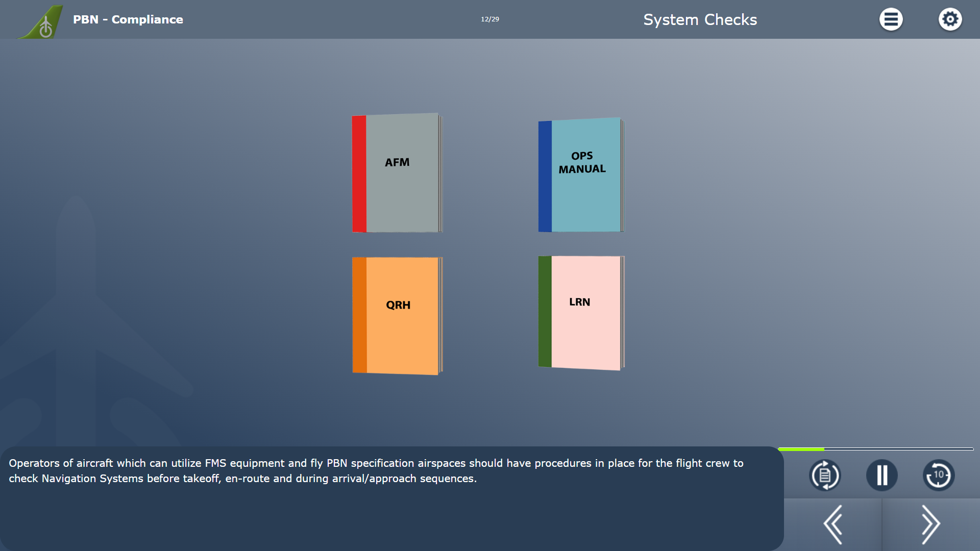Open the settings gear icon
980x551 pixels.
pyautogui.click(x=950, y=19)
